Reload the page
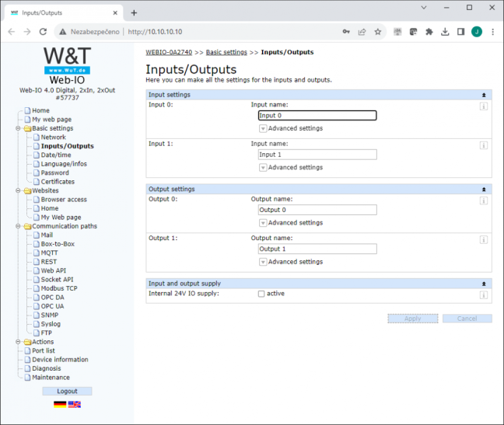The image size is (504, 425). pyautogui.click(x=43, y=32)
